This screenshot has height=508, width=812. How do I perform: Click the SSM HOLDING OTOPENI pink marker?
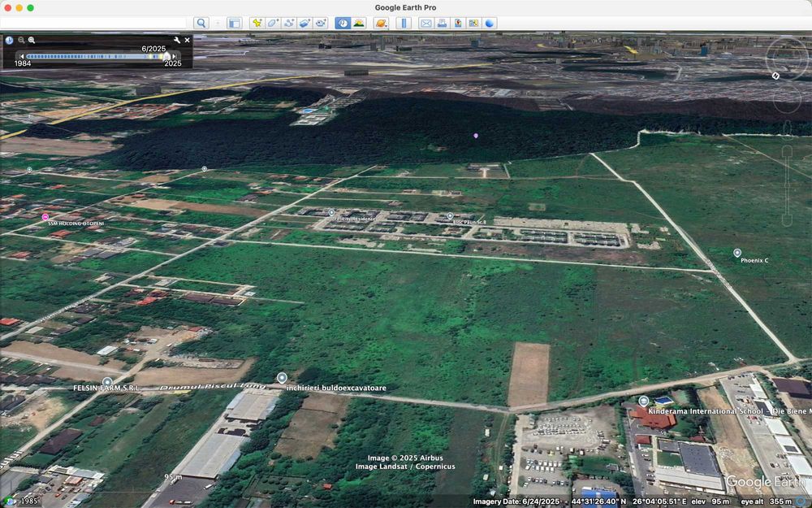click(45, 217)
